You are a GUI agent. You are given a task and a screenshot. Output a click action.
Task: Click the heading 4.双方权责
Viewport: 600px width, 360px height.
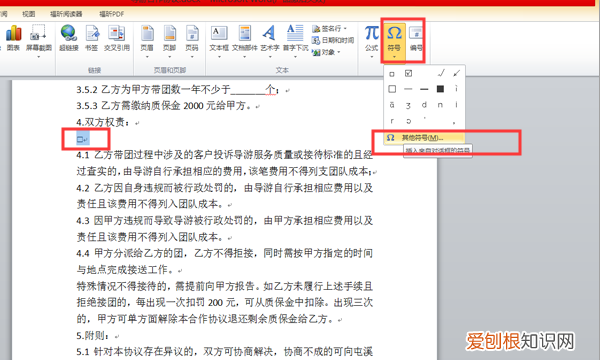[x=103, y=122]
